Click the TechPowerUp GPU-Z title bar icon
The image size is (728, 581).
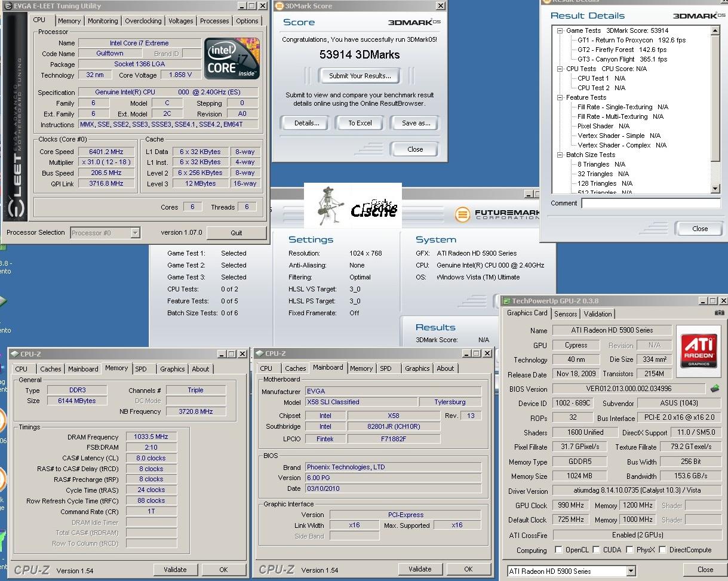505,301
